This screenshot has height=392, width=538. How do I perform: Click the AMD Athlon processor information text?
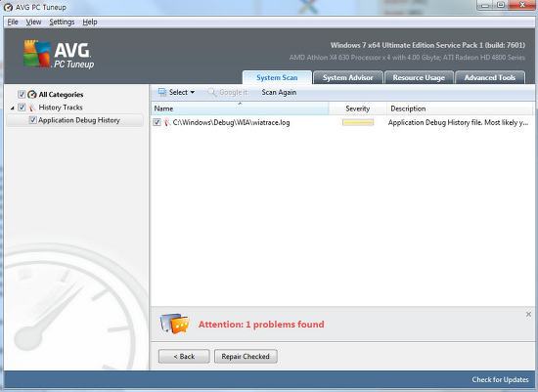click(x=407, y=58)
